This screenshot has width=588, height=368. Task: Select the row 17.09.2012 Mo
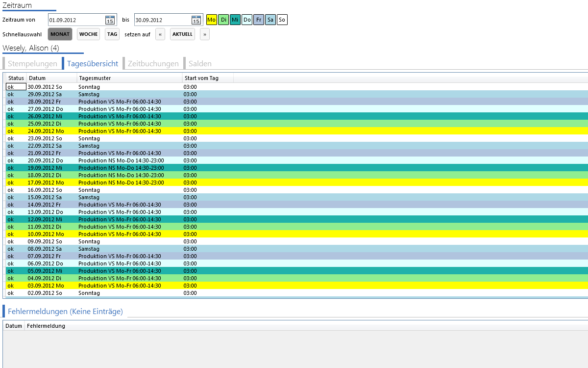click(x=297, y=183)
